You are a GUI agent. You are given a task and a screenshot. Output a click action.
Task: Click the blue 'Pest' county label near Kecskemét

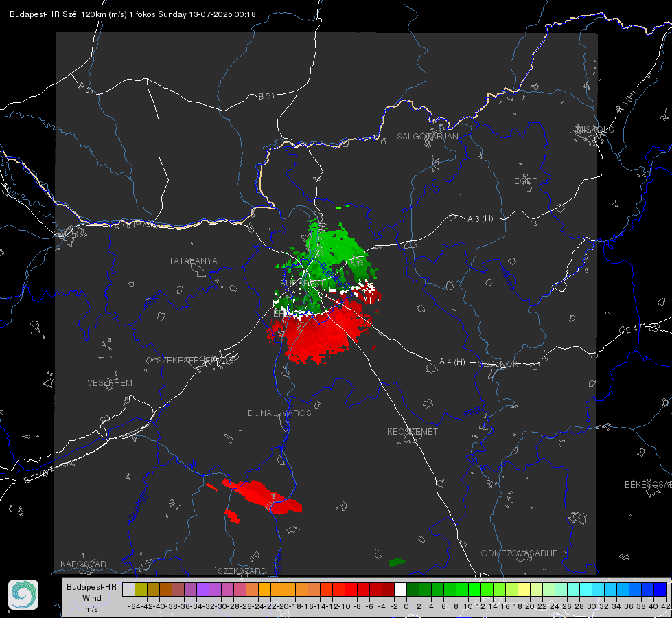[472, 413]
